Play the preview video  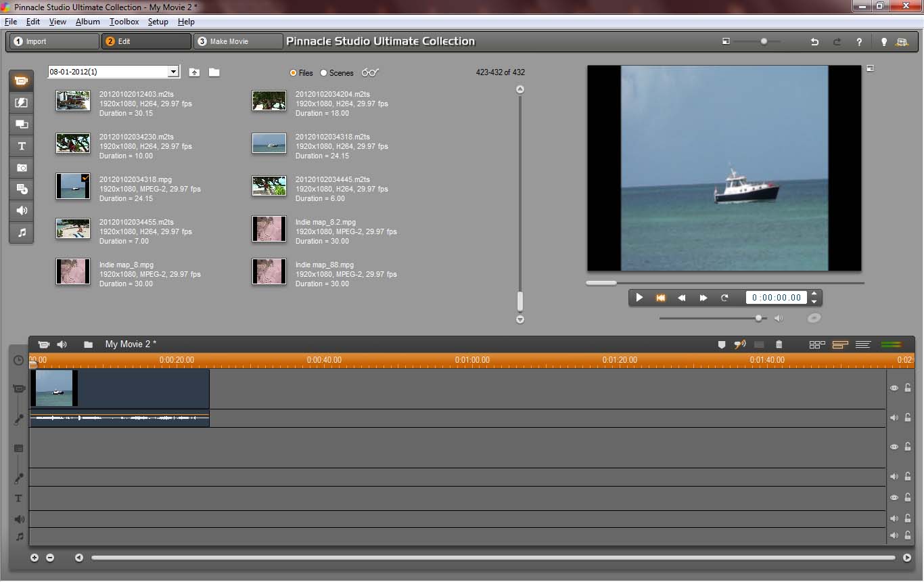(x=639, y=298)
